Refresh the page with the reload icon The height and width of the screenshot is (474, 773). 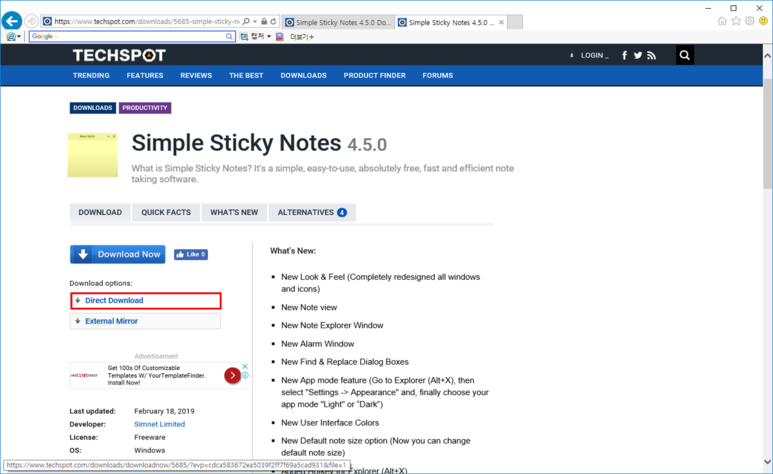[273, 22]
